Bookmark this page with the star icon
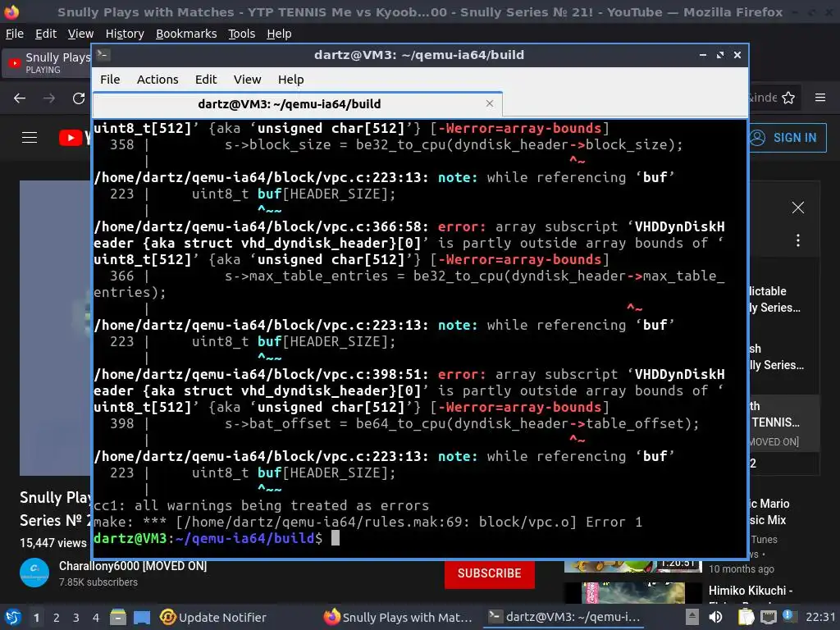The width and height of the screenshot is (840, 630). click(x=788, y=98)
